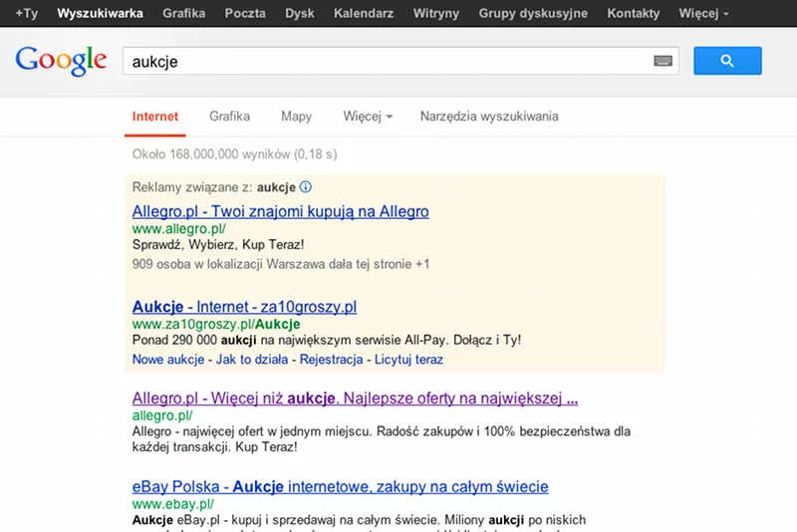Open Kontakty in the top bar
Image resolution: width=797 pixels, height=532 pixels.
pos(634,13)
